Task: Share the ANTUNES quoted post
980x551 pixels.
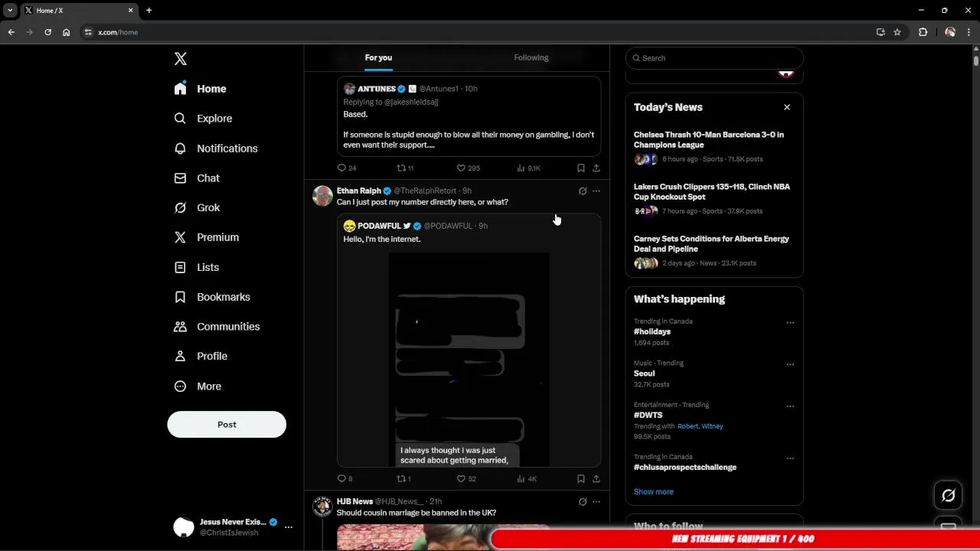Action: pos(596,168)
